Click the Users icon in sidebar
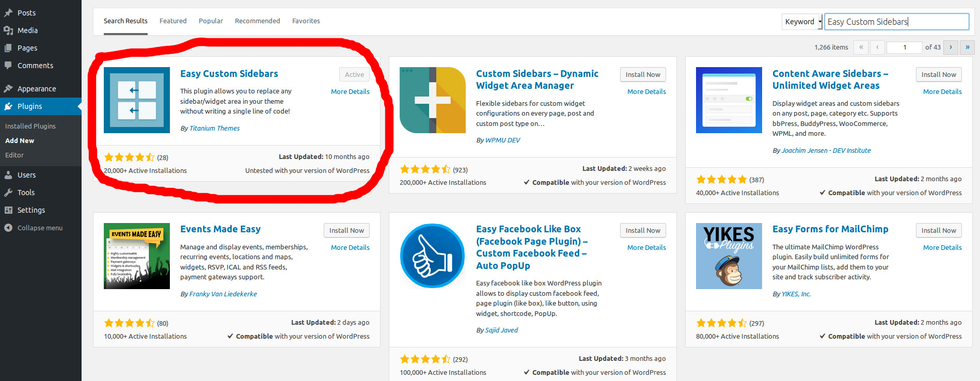The height and width of the screenshot is (381, 980). [x=8, y=175]
